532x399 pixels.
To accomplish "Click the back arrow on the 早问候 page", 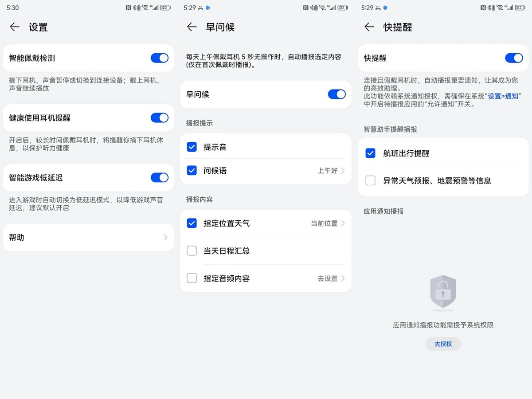I will [192, 27].
